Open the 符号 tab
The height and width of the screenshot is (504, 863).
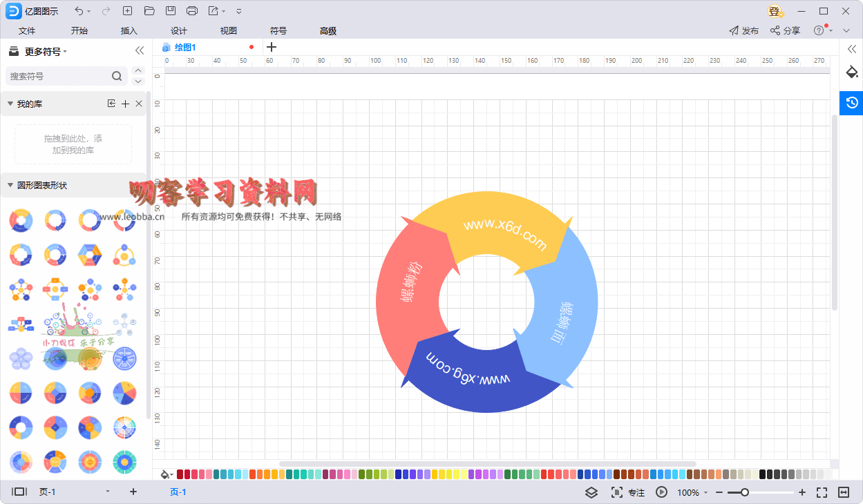coord(278,31)
